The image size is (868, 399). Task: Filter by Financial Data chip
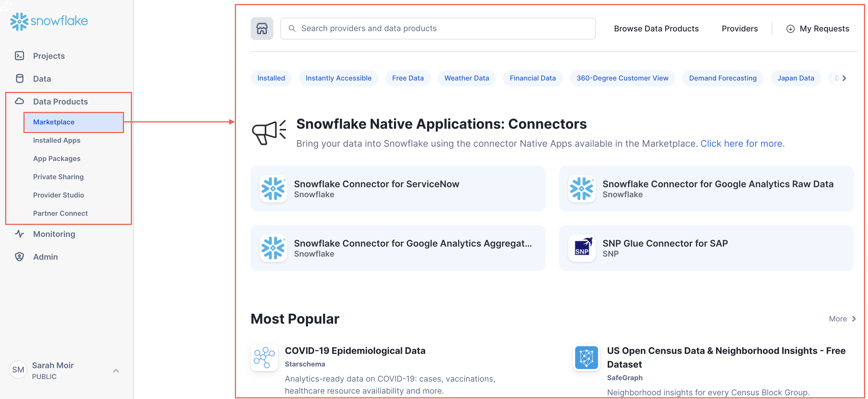click(x=532, y=78)
